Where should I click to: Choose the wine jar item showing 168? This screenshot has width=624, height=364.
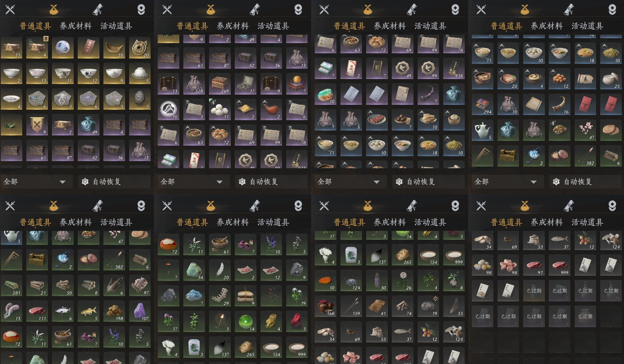(x=325, y=306)
